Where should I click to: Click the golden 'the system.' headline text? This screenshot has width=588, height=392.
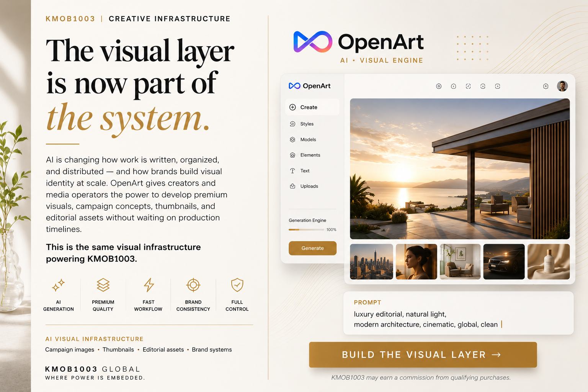click(128, 118)
